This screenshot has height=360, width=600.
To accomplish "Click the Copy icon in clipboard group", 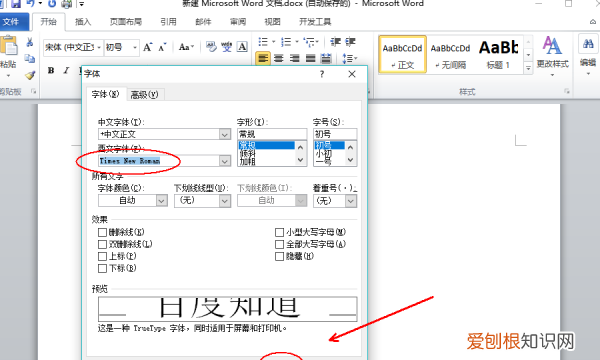I will point(29,59).
